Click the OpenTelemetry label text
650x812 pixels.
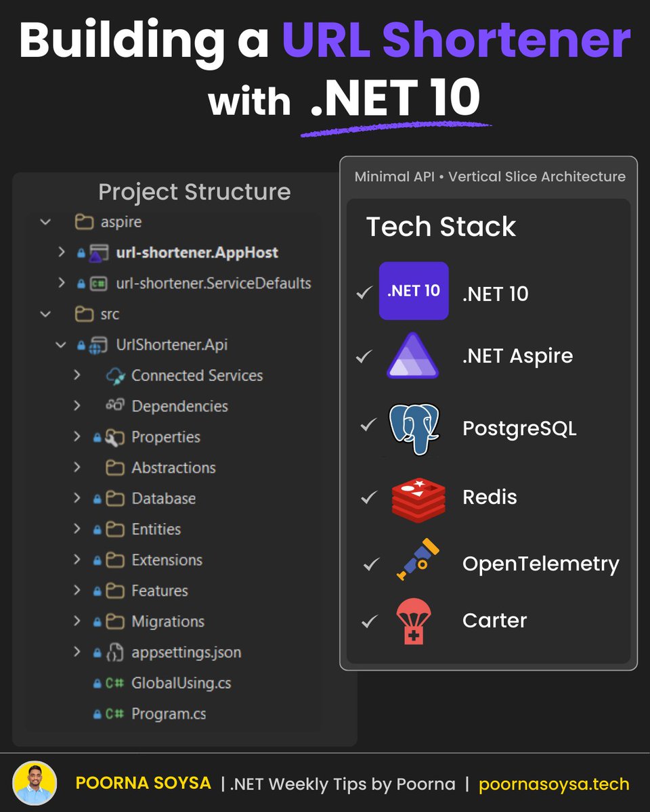click(540, 564)
